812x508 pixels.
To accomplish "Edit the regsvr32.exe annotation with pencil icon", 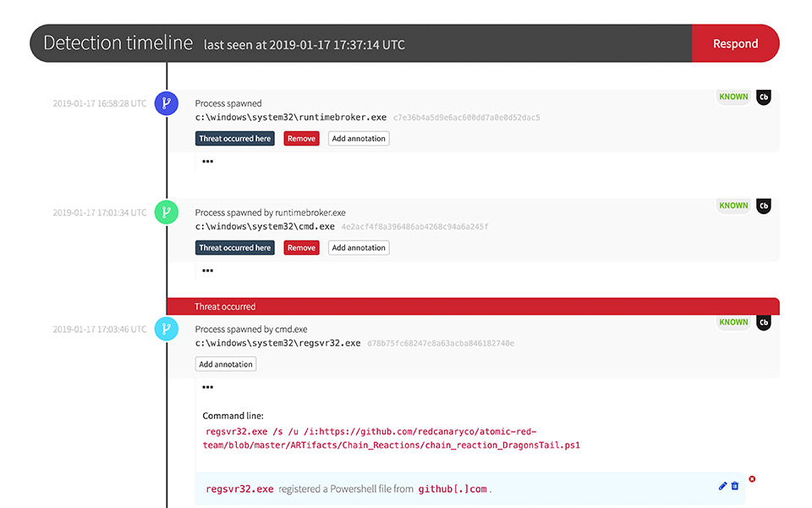I will [x=722, y=486].
